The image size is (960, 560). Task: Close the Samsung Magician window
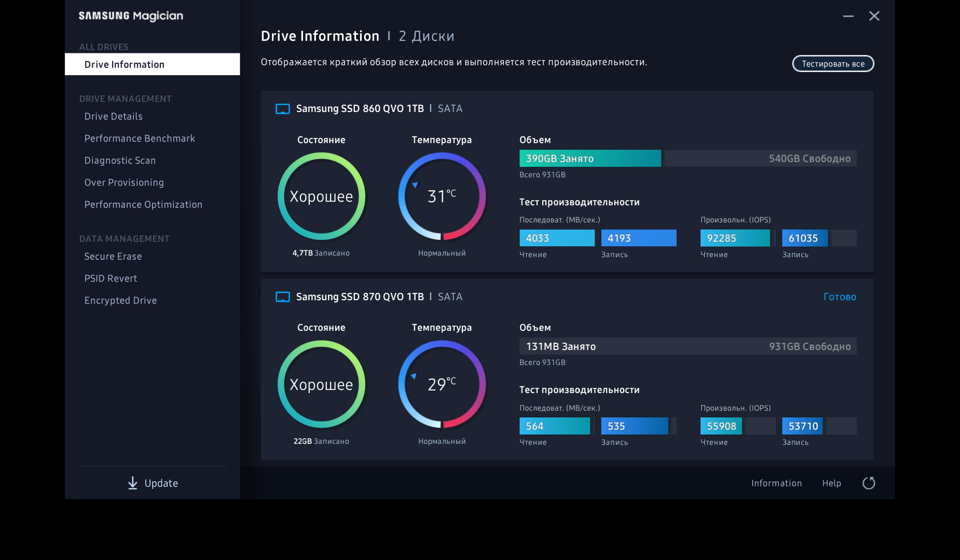(x=874, y=16)
